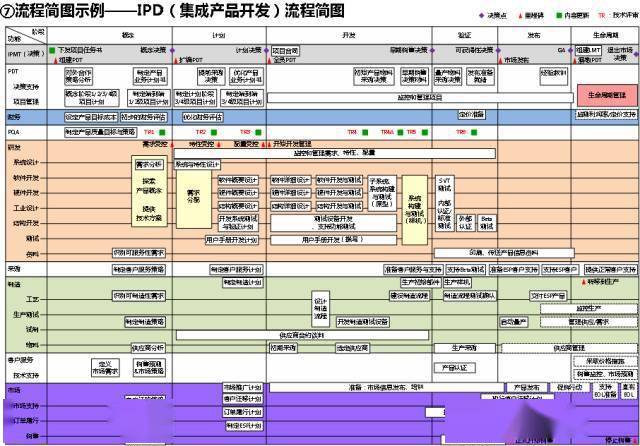Click the red triangle beside 组建PDT

coord(56,60)
